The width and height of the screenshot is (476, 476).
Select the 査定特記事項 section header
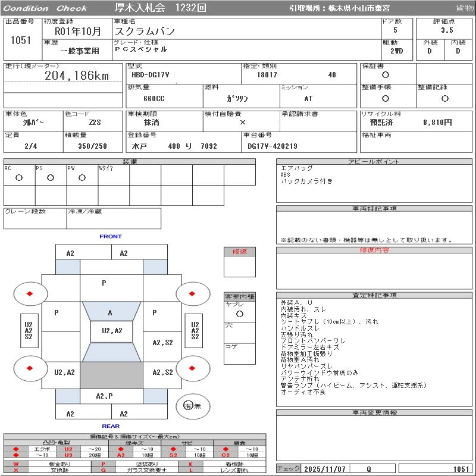[x=375, y=295]
